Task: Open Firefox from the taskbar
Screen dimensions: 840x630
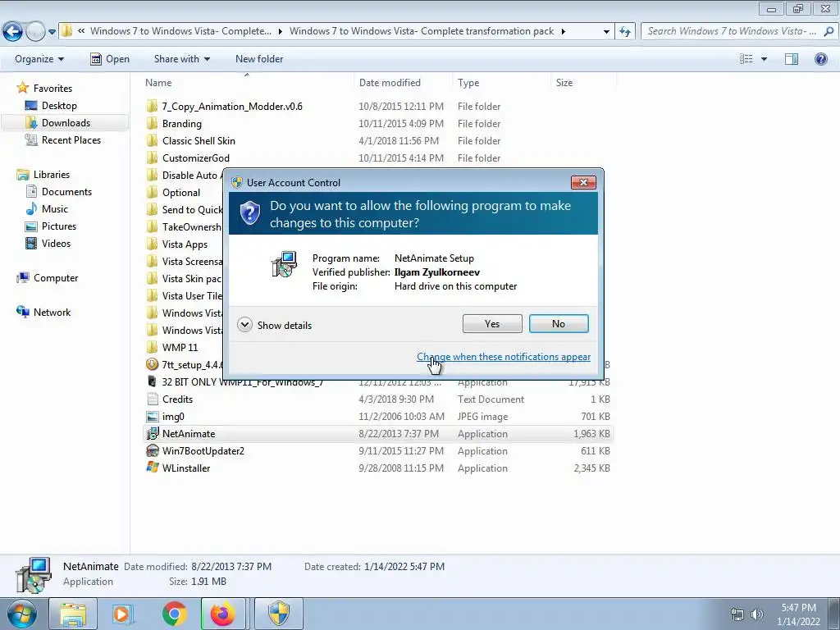Action: point(223,614)
